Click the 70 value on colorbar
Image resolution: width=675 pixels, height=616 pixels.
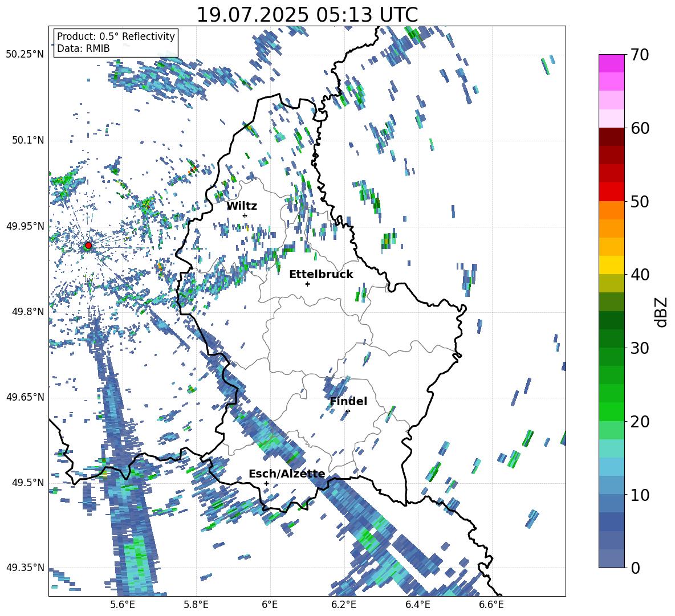coord(640,55)
